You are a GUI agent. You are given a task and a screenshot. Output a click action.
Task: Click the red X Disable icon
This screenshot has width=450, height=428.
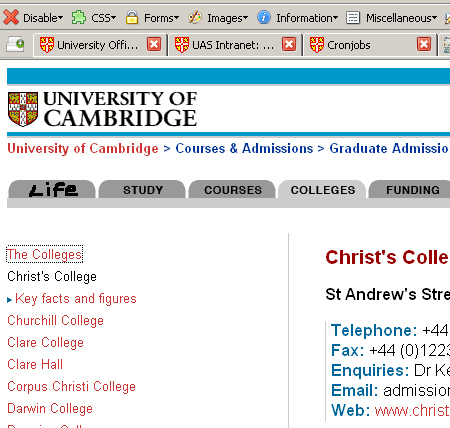coord(11,17)
